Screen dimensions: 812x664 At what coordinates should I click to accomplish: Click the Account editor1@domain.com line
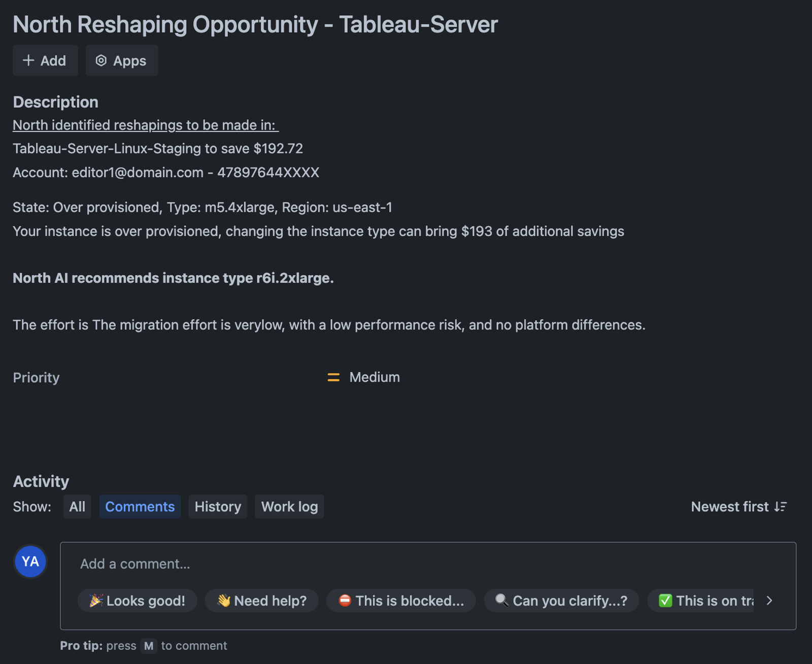pyautogui.click(x=166, y=173)
